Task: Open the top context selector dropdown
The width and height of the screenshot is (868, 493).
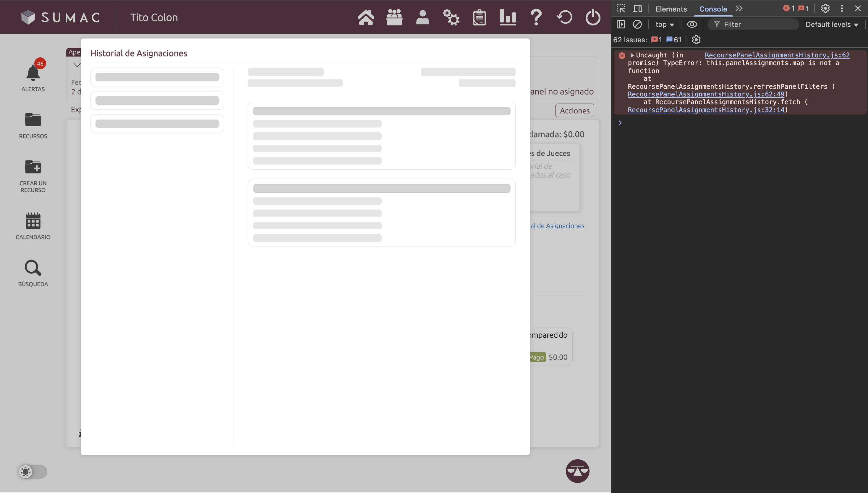Action: (664, 24)
